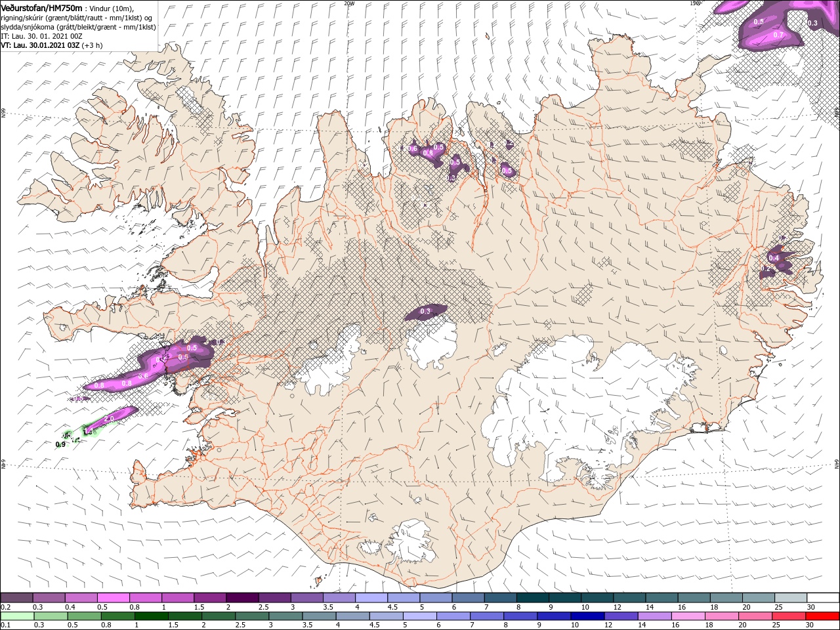Screen dimensions: 840x630
Task: Select the 0.3 light green rain legend swatch
Action: 51,616
